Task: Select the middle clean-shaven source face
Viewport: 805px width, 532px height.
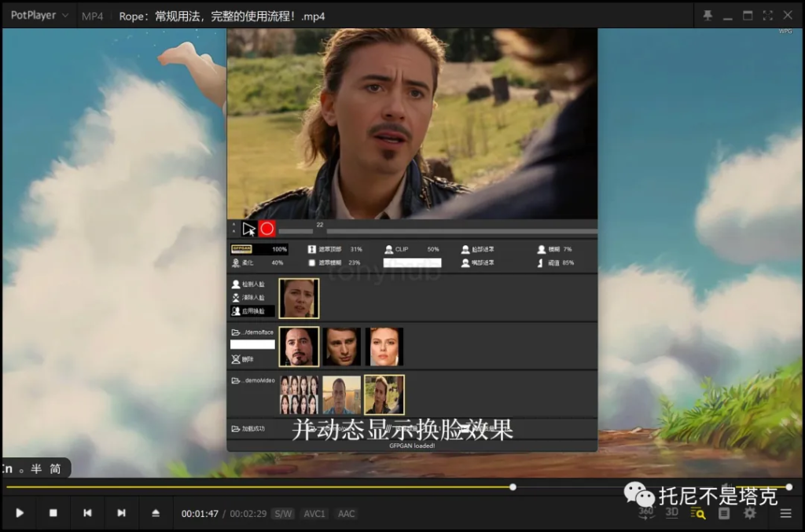Action: 341,347
